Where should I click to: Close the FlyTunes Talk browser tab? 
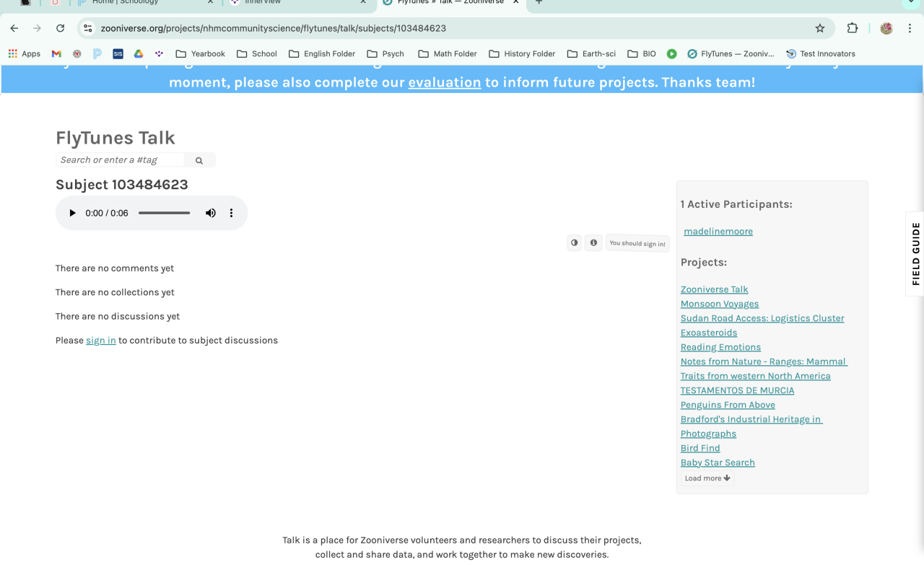pos(515,2)
